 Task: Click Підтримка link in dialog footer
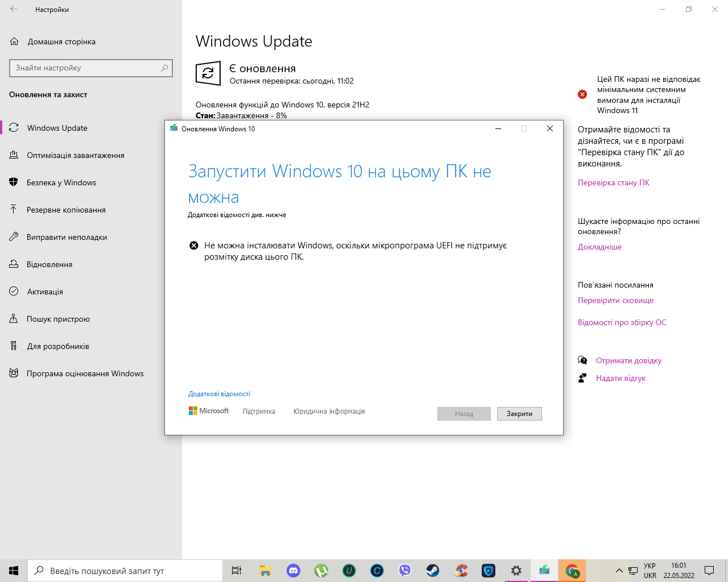coord(259,411)
